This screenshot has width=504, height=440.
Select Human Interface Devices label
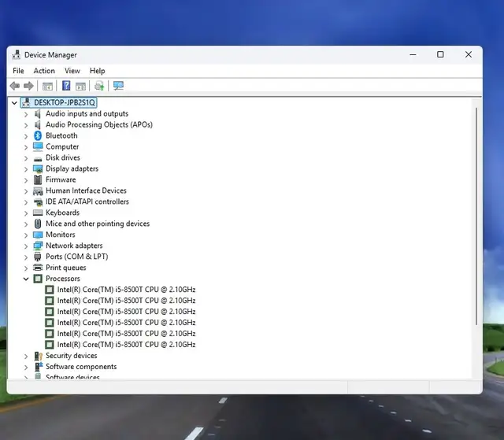pos(86,190)
